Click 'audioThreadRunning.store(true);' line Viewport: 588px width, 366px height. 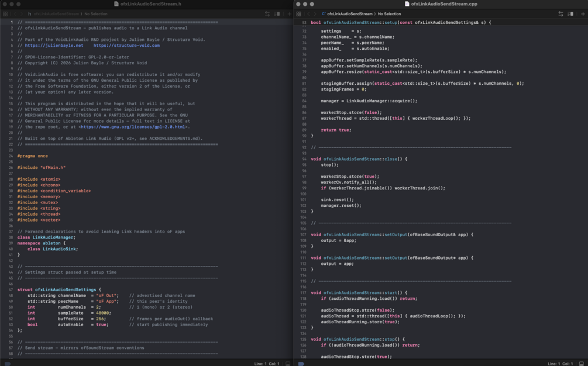click(360, 322)
